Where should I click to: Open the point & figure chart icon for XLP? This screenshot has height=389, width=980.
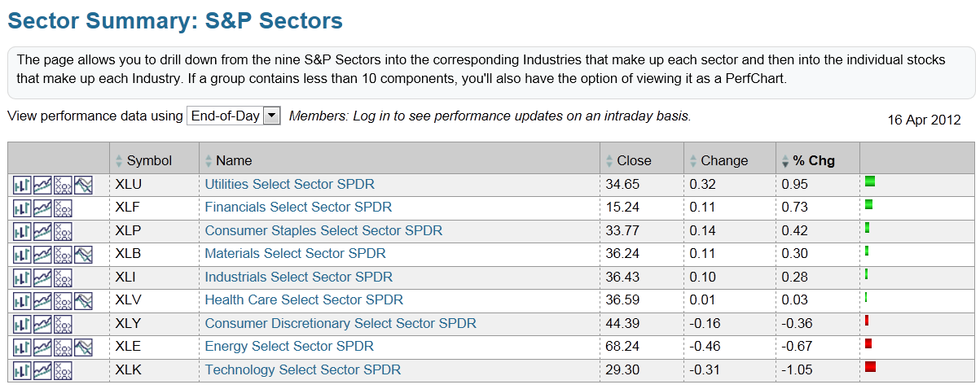(63, 231)
